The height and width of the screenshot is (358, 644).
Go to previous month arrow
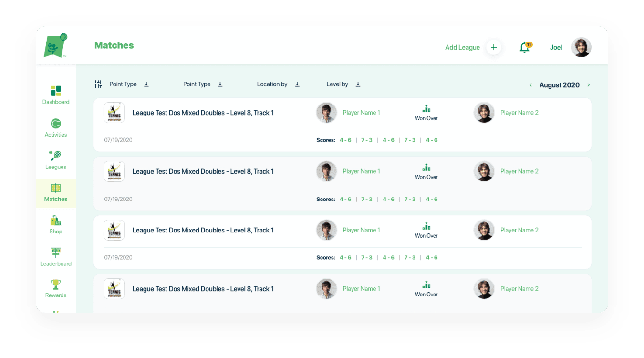click(530, 85)
